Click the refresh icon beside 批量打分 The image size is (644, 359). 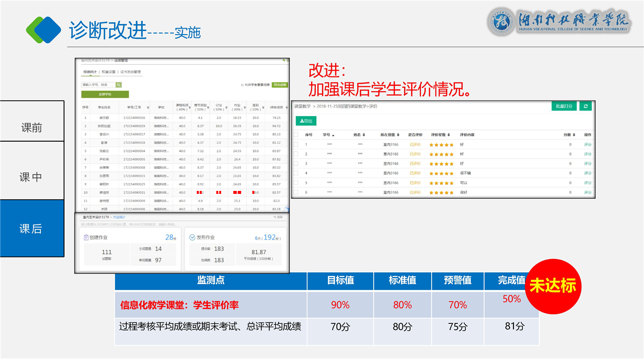pyautogui.click(x=586, y=106)
